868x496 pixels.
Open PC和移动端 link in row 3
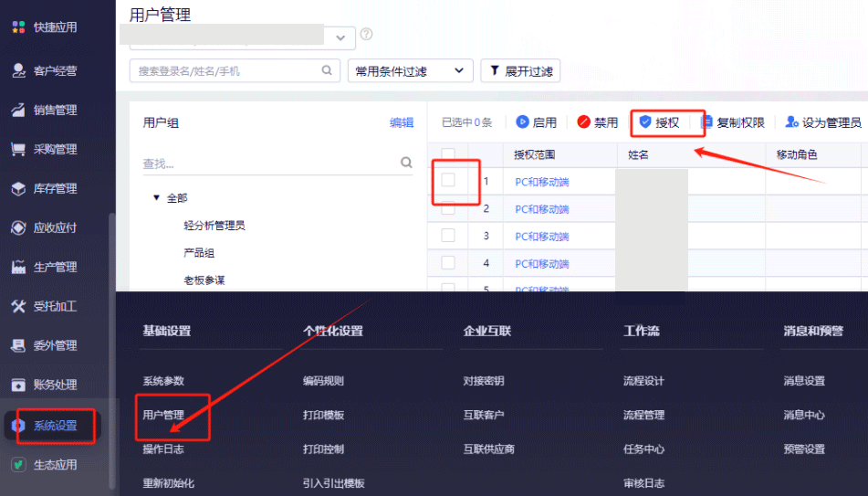(x=542, y=237)
